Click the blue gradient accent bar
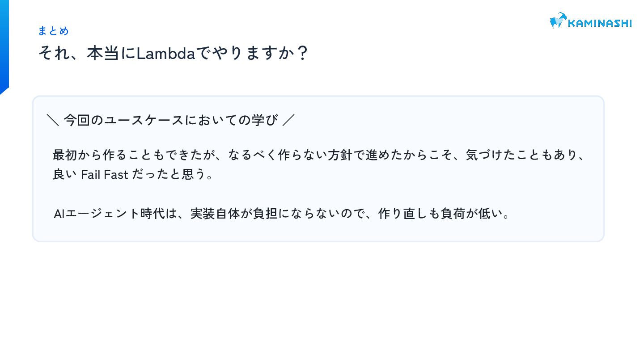 point(4,45)
